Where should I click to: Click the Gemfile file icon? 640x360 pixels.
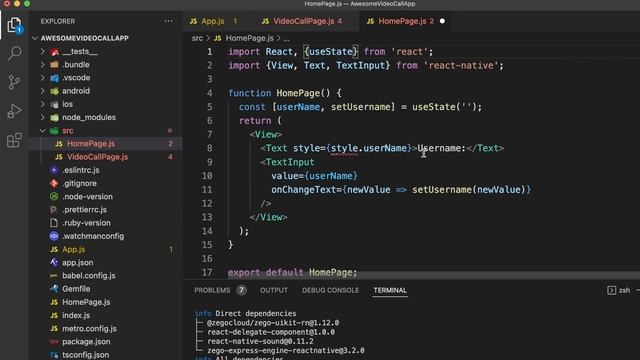pos(54,289)
